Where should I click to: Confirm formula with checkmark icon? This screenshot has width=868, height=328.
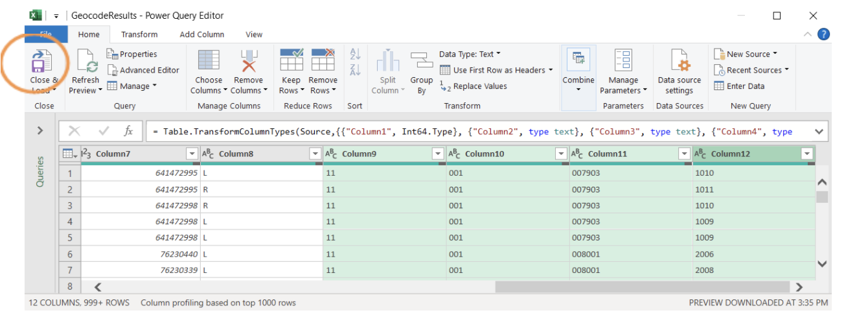103,131
